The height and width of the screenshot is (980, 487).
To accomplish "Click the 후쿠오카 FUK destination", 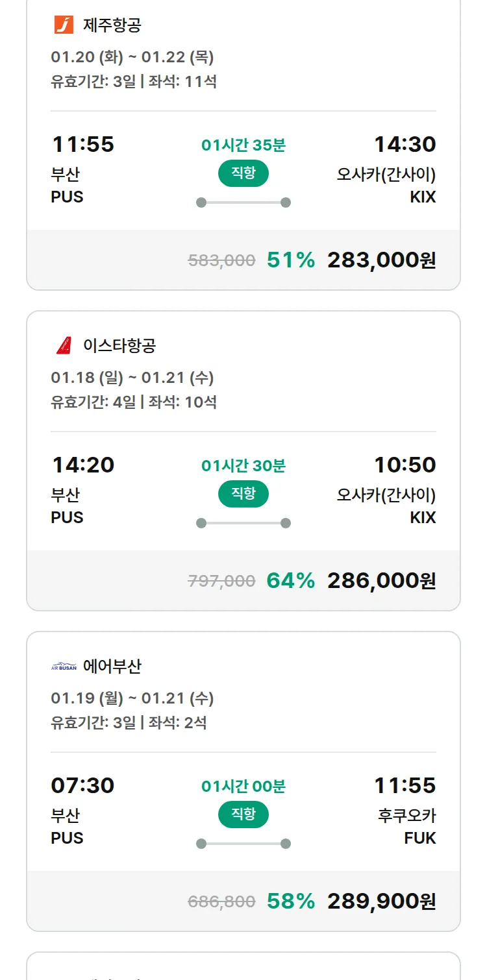I will 406,826.
